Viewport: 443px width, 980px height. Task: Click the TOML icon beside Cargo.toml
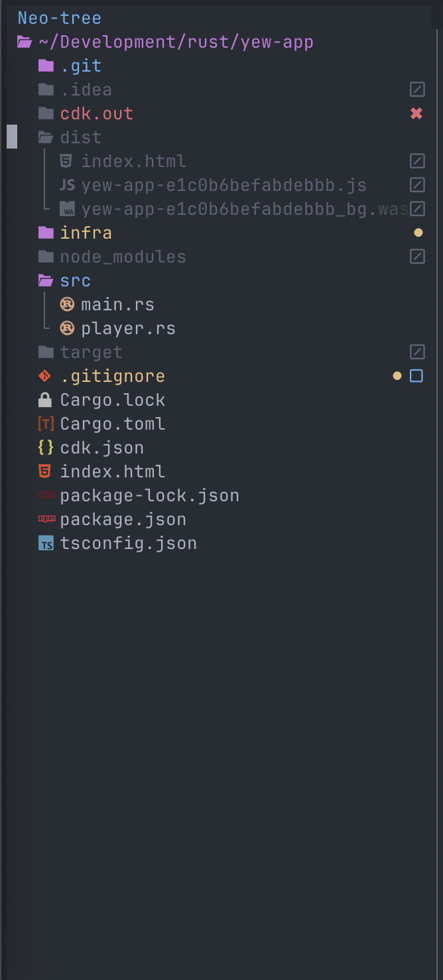pos(45,424)
